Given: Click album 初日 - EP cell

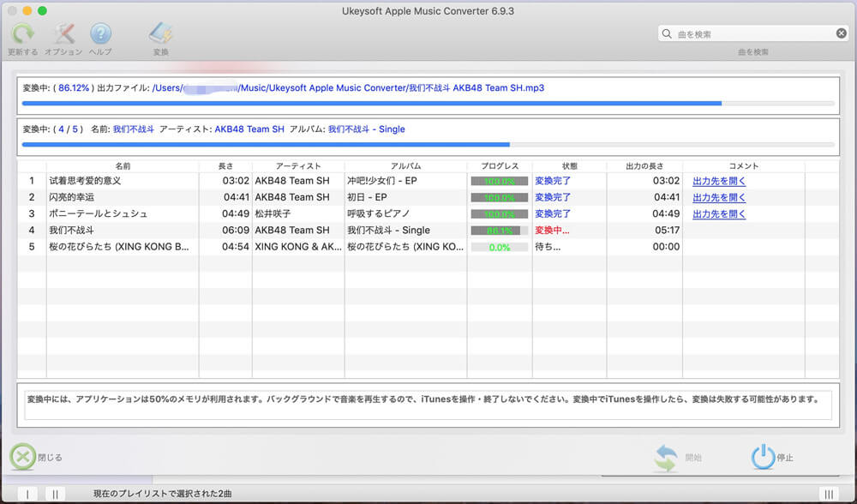Looking at the screenshot, I should point(367,197).
